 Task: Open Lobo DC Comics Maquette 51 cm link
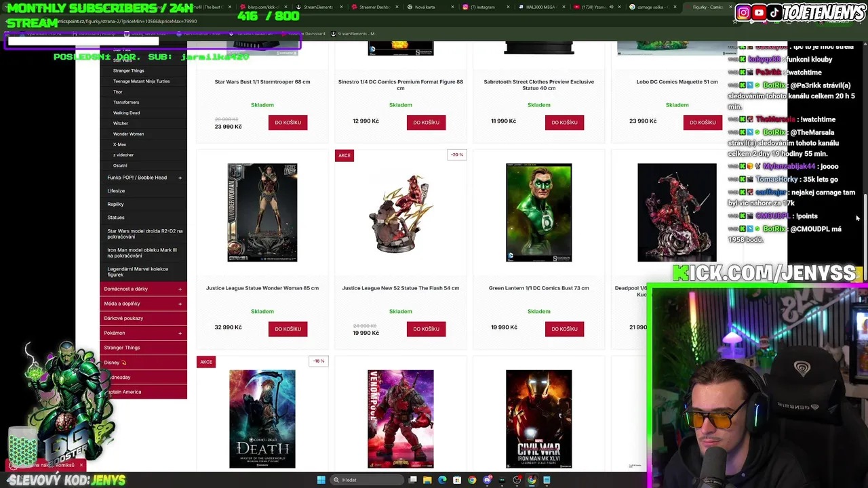point(677,82)
